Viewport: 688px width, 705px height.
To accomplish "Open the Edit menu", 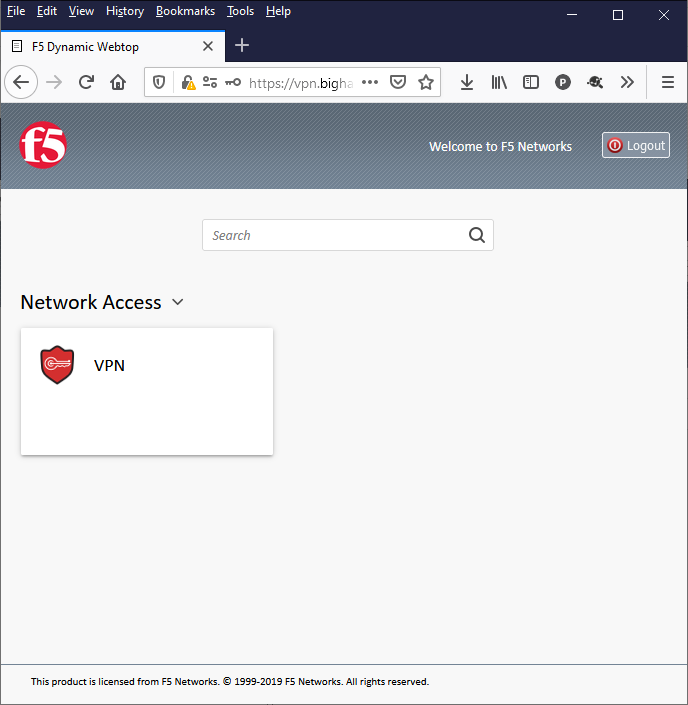I will pyautogui.click(x=47, y=11).
